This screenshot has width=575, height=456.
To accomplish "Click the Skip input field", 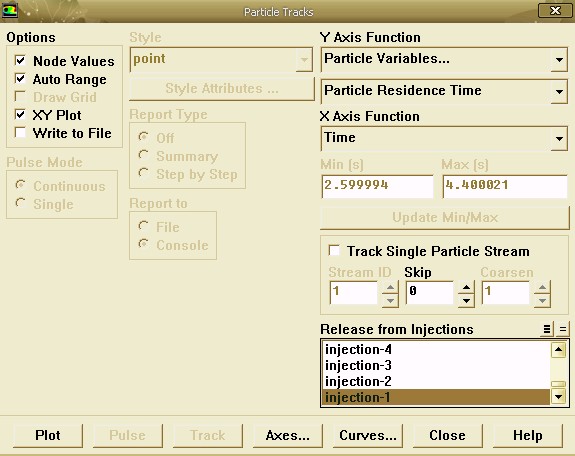I will tap(430, 292).
